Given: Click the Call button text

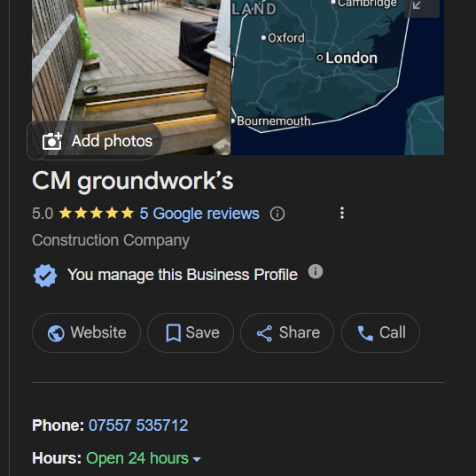Looking at the screenshot, I should coord(392,332).
